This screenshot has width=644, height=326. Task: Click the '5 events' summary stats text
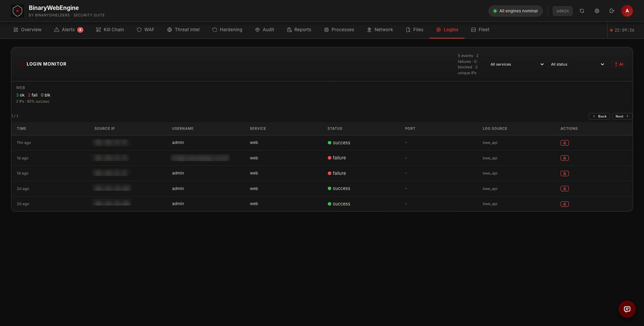[468, 64]
